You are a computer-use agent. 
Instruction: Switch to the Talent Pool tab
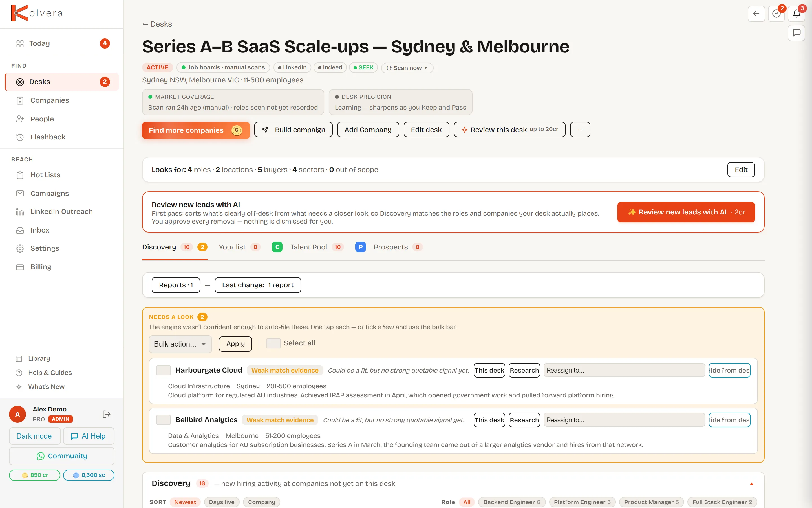308,247
